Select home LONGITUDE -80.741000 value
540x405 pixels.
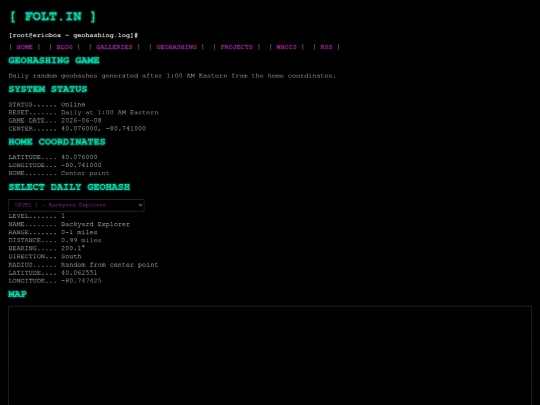(81, 165)
